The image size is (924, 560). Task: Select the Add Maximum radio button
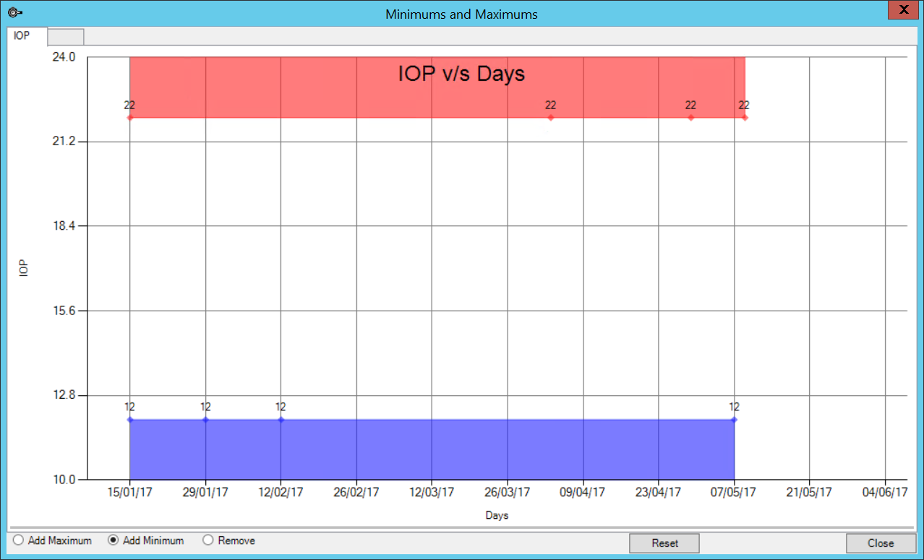coord(53,540)
